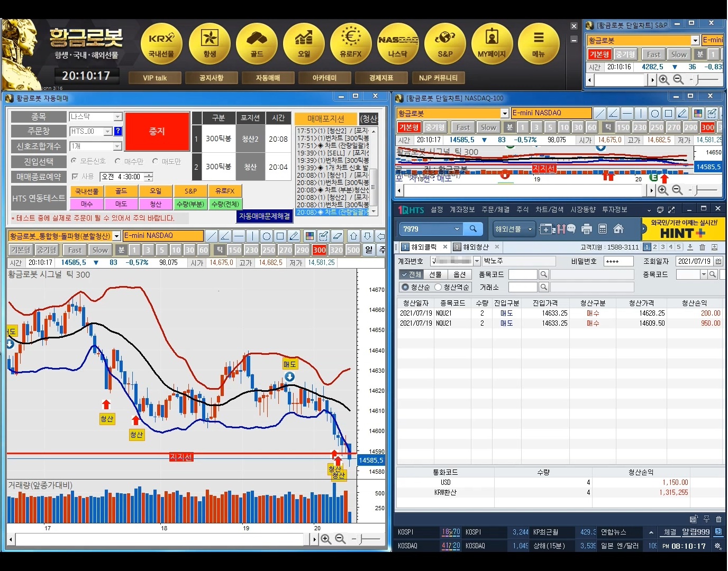Open the 계좌정보 menu in 1QHTS
Image resolution: width=728 pixels, height=571 pixels.
coord(462,210)
